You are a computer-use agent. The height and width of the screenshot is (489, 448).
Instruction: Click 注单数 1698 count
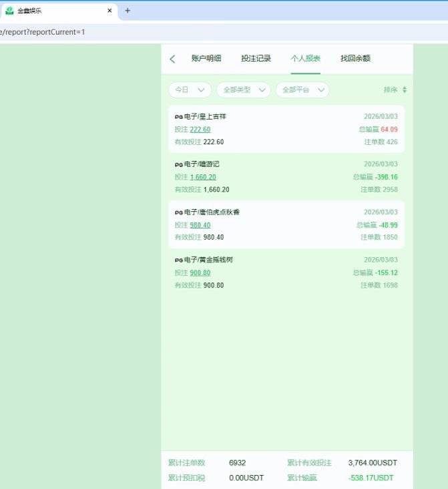379,285
